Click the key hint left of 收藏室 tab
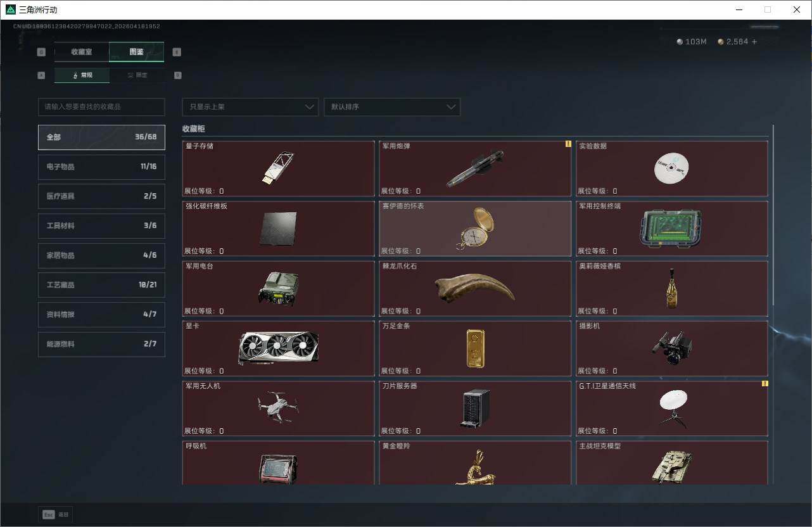 coord(42,52)
